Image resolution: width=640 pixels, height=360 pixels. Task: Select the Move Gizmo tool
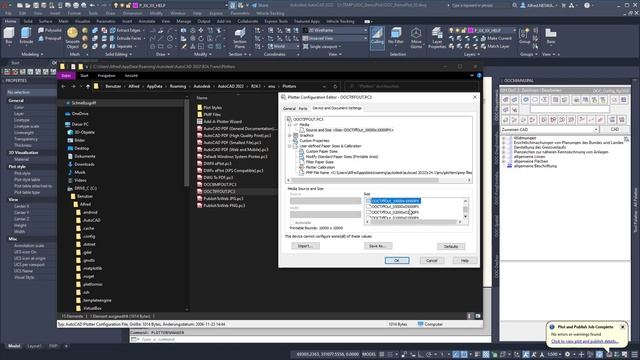click(416, 38)
